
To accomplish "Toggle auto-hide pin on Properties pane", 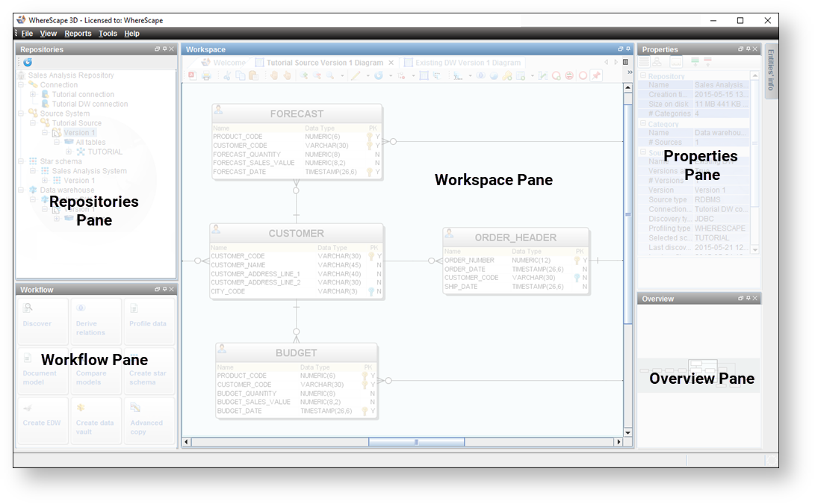I will click(748, 49).
